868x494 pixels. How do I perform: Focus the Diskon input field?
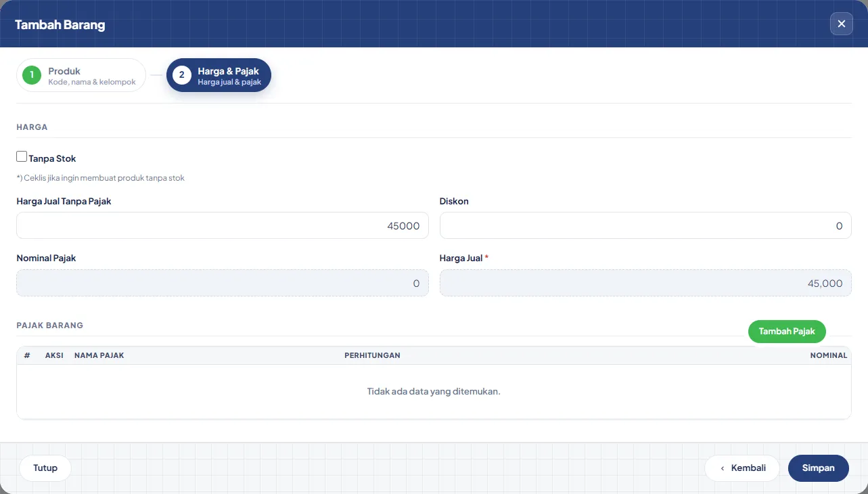pyautogui.click(x=645, y=225)
